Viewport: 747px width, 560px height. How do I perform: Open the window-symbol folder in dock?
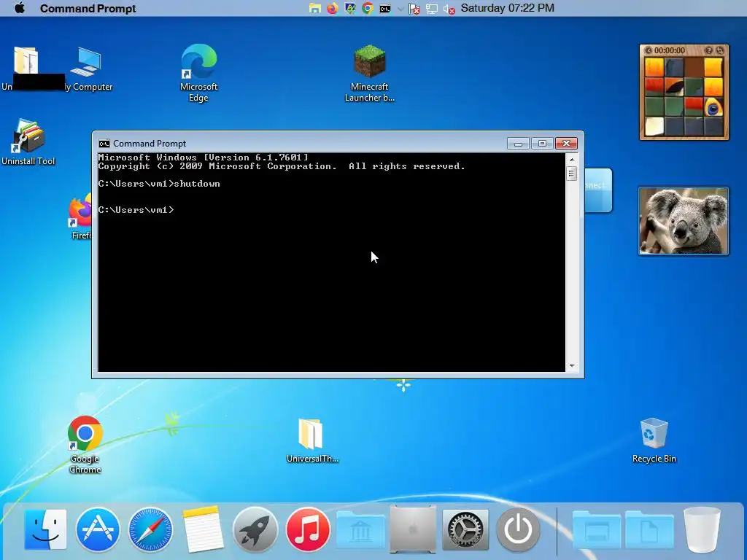(597, 529)
